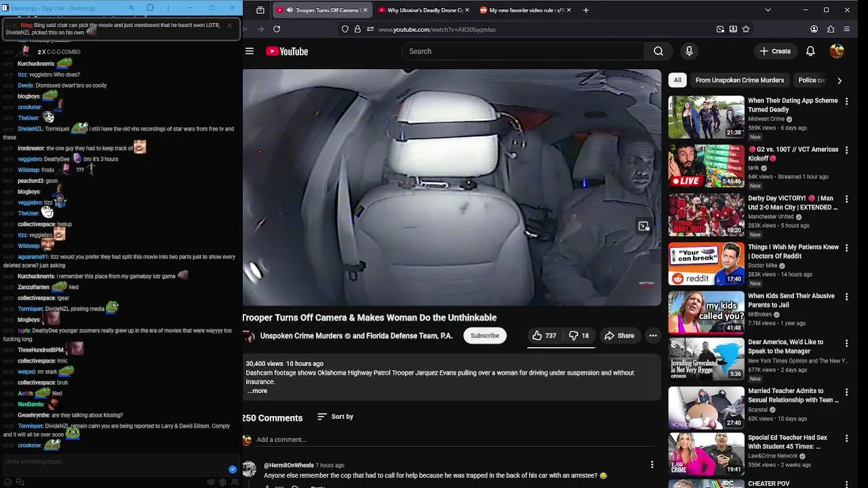Show more filter chips with right arrow
The height and width of the screenshot is (488, 868).
(x=840, y=80)
